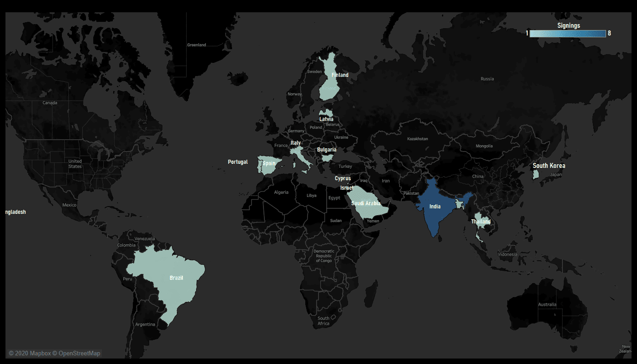
Task: Click the Latvia highlighted country
Action: [x=326, y=113]
